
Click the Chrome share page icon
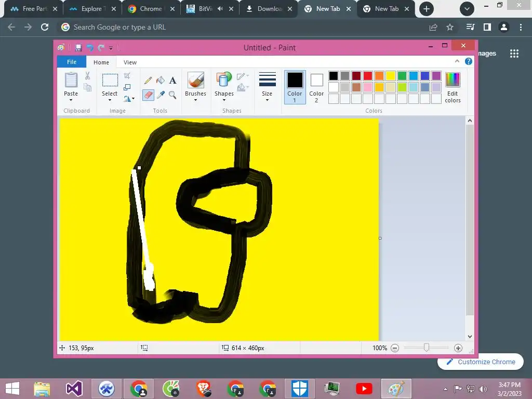[433, 27]
